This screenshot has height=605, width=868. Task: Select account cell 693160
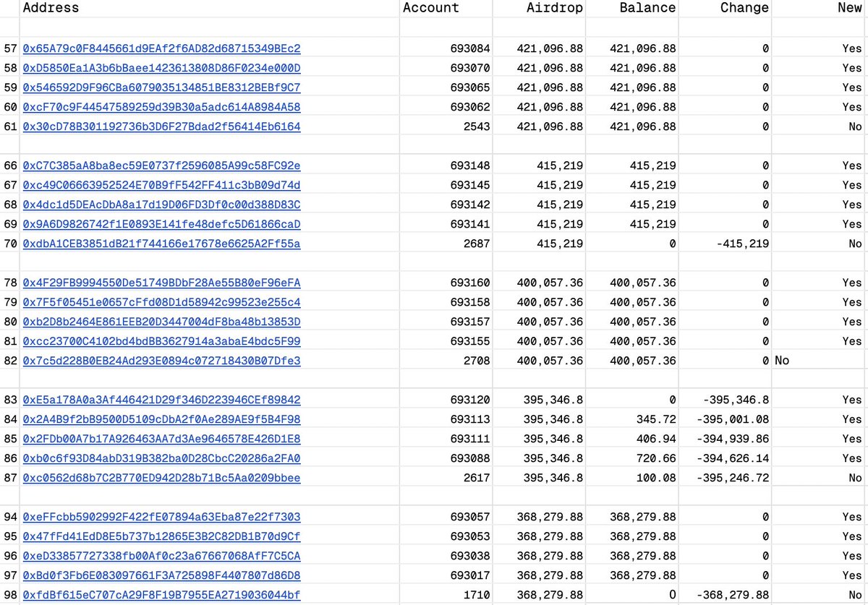(x=470, y=283)
